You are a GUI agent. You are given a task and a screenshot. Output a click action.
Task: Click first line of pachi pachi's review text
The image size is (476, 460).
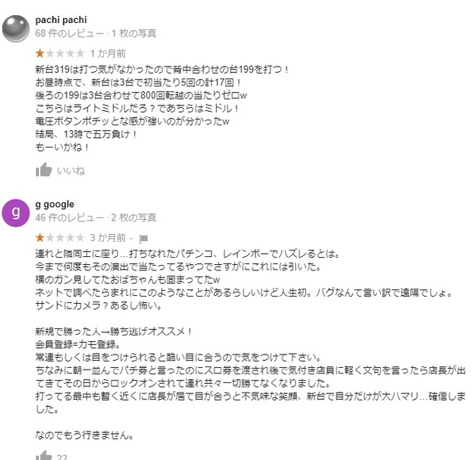[x=162, y=69]
